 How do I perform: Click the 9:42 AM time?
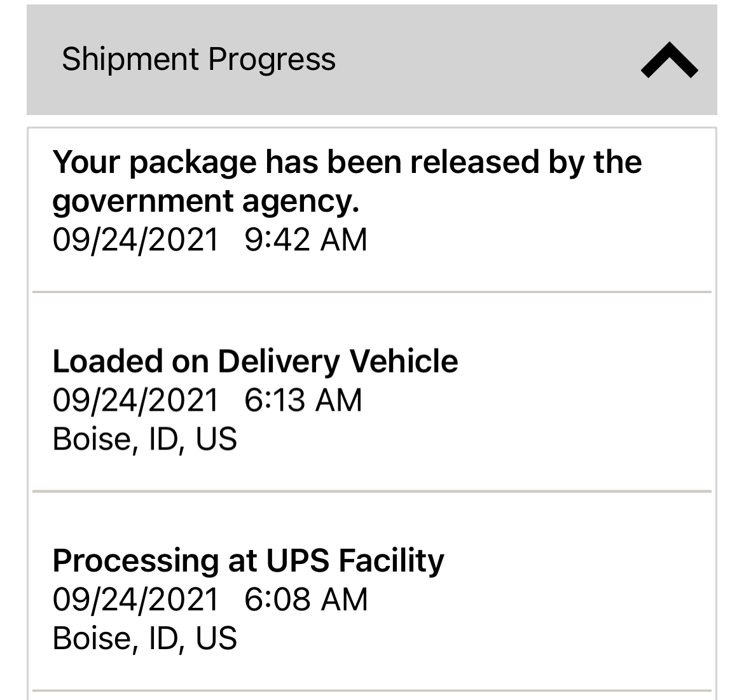(306, 240)
